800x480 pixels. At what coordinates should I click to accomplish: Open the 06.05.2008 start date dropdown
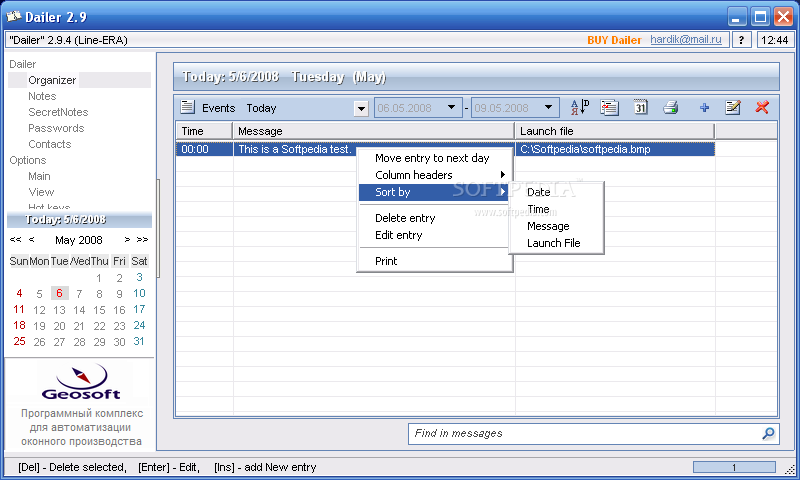tap(451, 108)
